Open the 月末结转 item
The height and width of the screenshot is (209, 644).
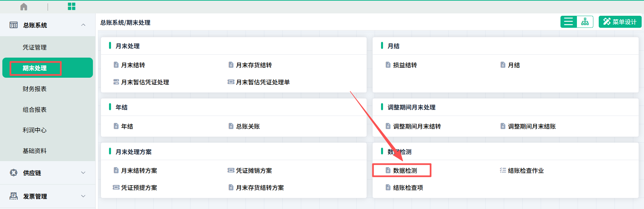(133, 65)
